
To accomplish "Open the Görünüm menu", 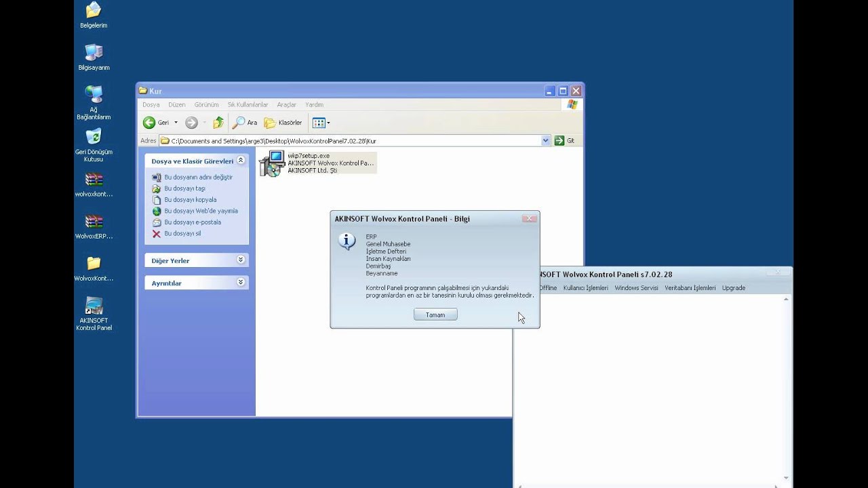I will click(x=206, y=105).
